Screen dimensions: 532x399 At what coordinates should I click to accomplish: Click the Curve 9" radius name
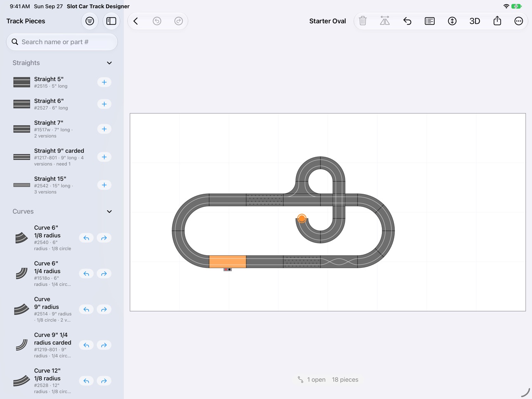coord(46,303)
